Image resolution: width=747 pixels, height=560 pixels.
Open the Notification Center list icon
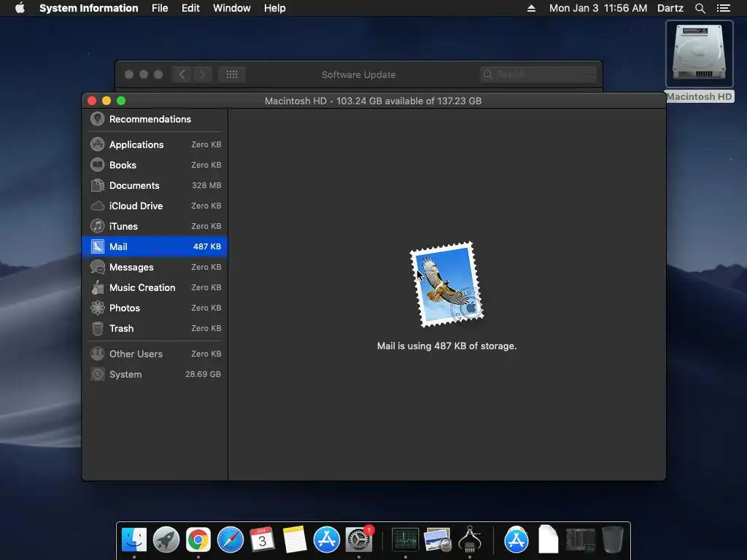click(x=724, y=8)
